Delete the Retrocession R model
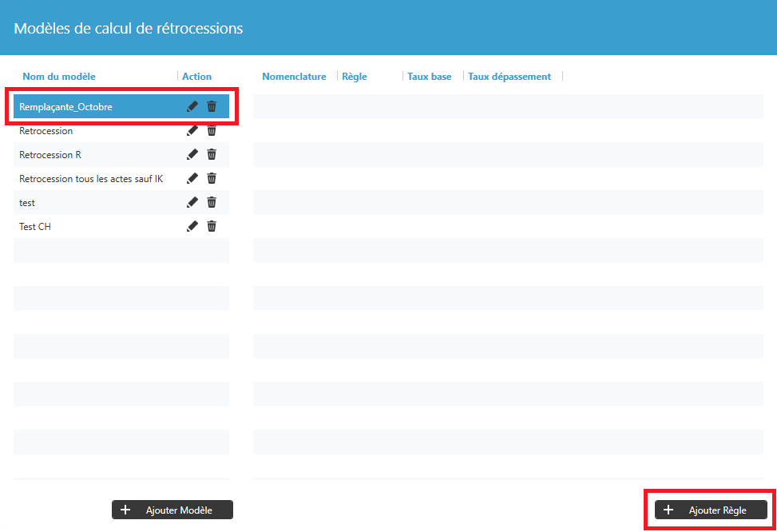The width and height of the screenshot is (777, 532). coord(212,154)
